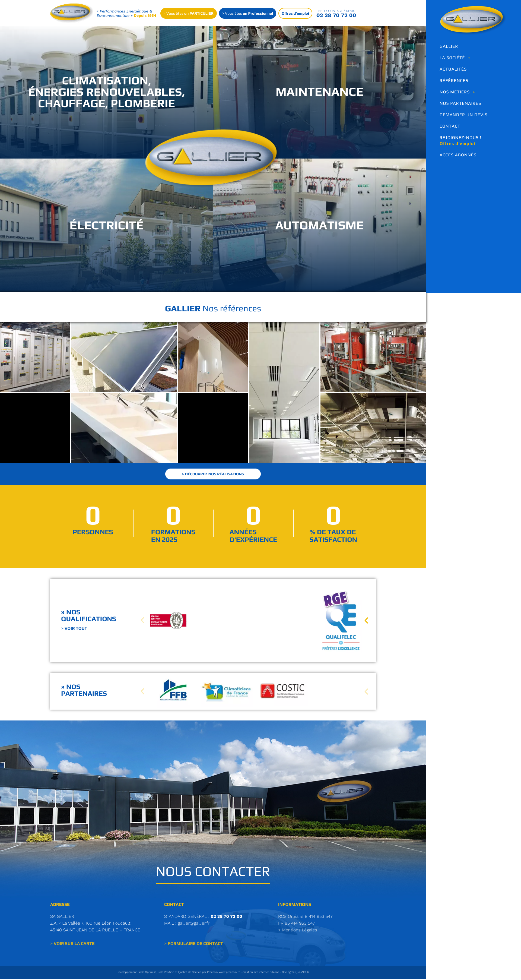Click the phone number 02 38 70 72 00 in the header
Viewport: 521px width, 980px height.
point(336,15)
